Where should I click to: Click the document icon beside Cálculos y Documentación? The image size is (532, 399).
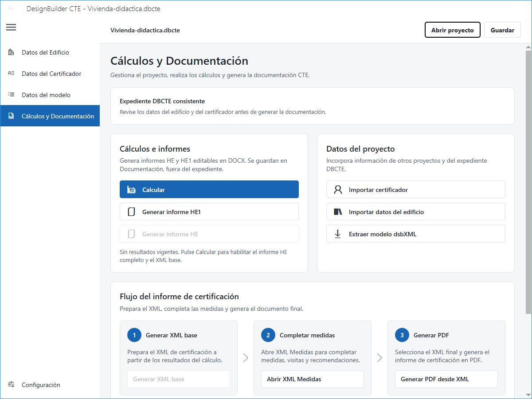tap(11, 116)
